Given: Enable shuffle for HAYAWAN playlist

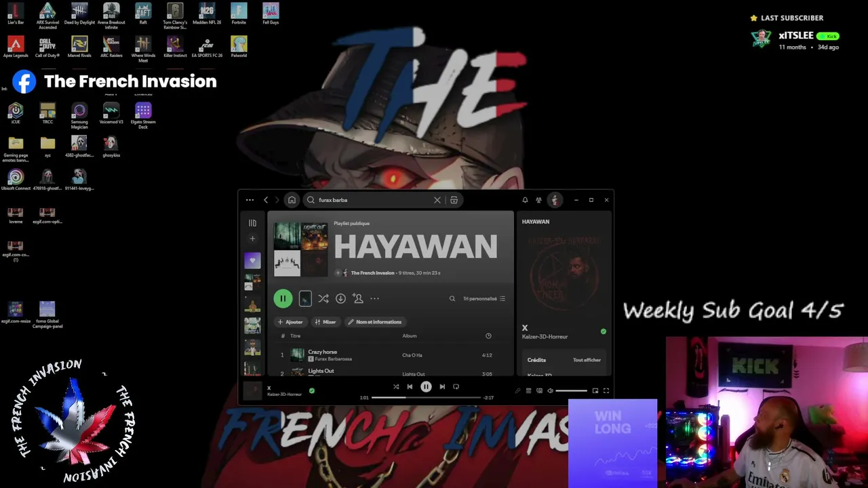Looking at the screenshot, I should tap(323, 298).
